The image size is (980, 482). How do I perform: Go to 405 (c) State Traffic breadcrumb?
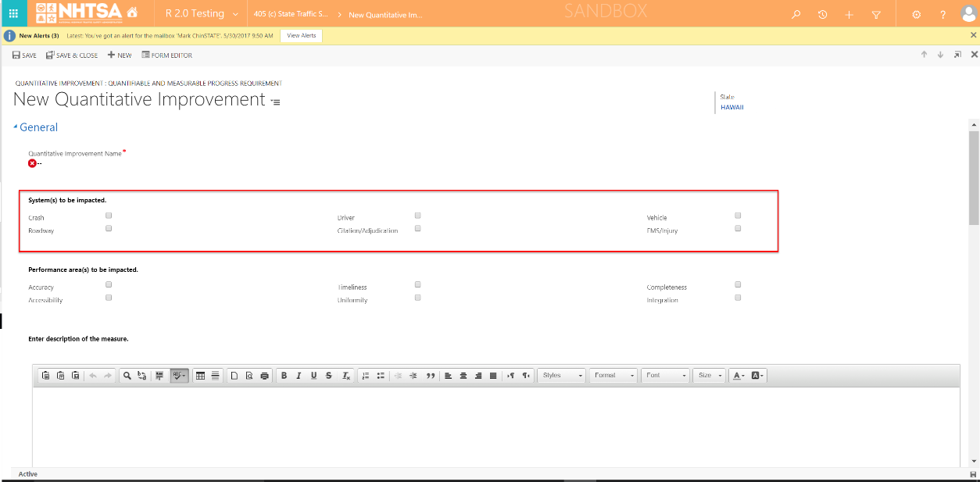(291, 14)
